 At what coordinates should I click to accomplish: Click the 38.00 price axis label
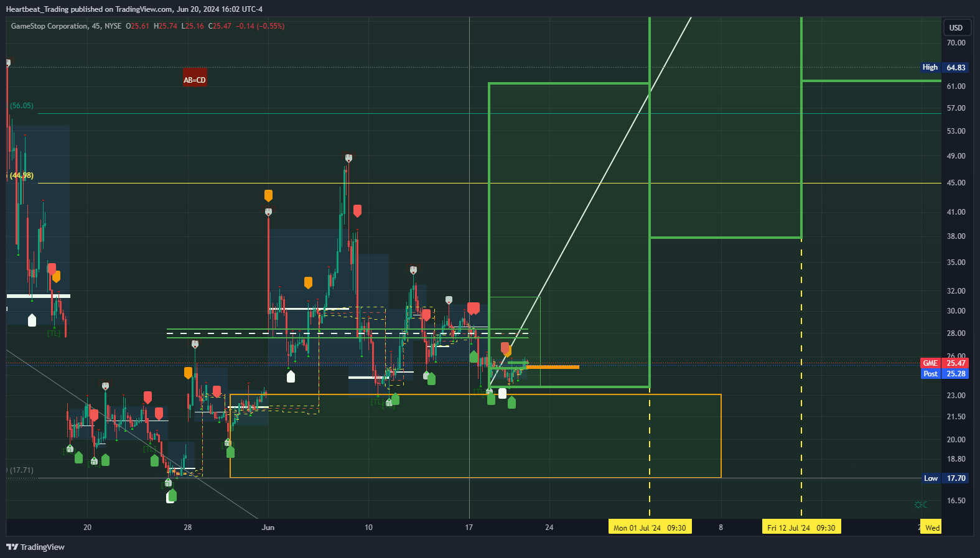click(x=956, y=236)
